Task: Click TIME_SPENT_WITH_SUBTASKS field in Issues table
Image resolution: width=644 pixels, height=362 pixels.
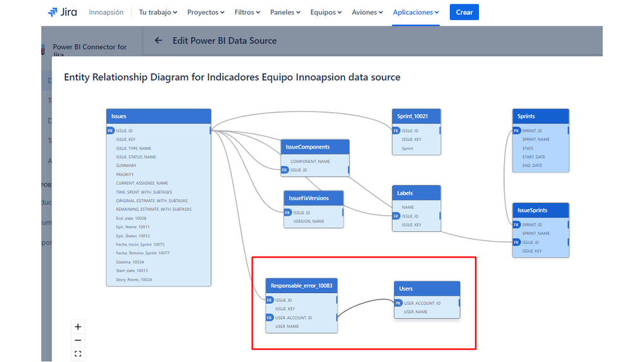Action: click(144, 192)
